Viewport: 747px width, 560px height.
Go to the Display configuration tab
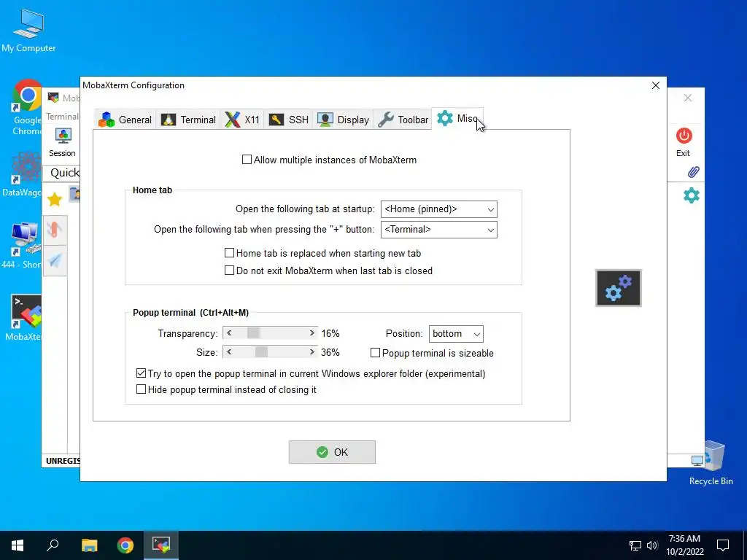343,120
